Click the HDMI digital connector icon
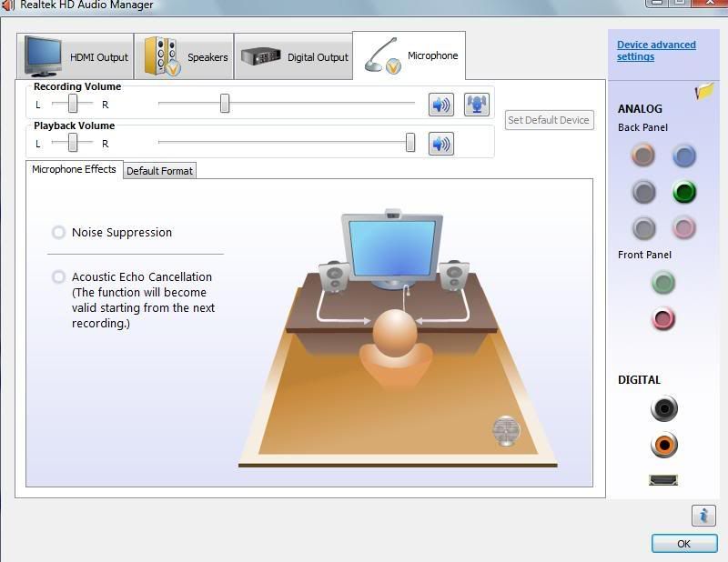 pyautogui.click(x=663, y=479)
